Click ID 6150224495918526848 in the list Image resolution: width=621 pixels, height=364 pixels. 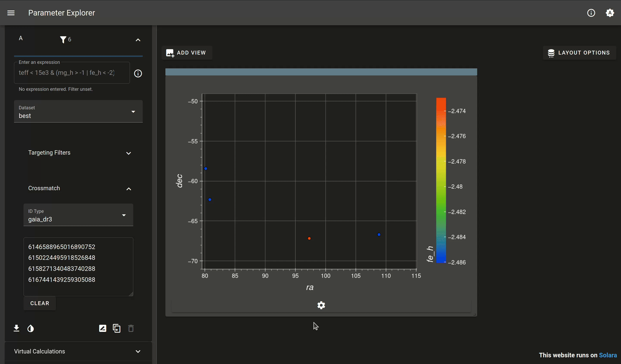[x=62, y=258]
